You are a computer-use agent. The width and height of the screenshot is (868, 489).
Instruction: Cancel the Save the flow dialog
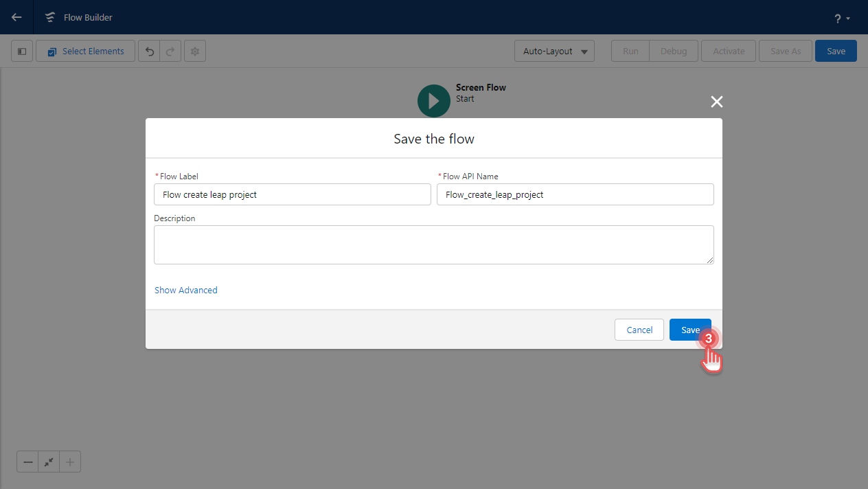pyautogui.click(x=639, y=330)
